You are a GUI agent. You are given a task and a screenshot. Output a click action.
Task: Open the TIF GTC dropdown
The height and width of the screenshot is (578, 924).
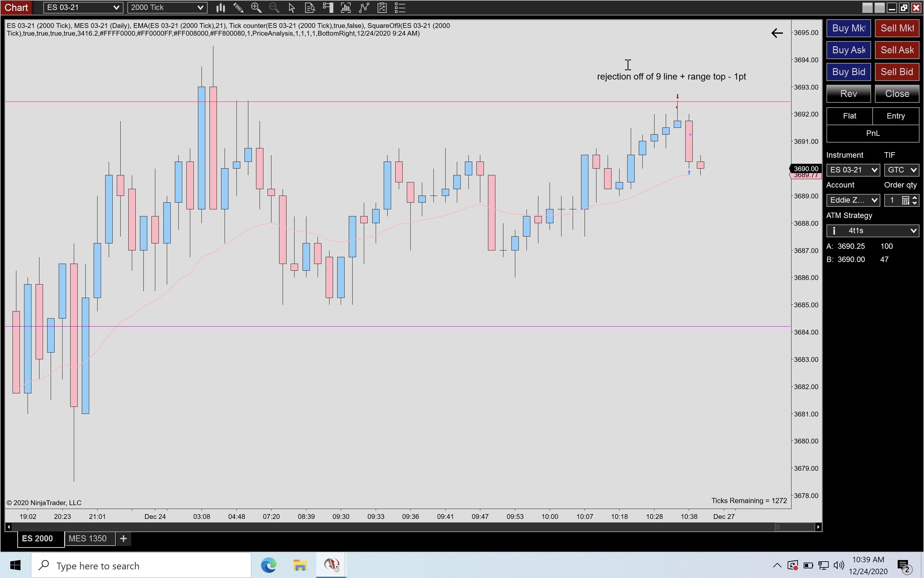pos(902,170)
